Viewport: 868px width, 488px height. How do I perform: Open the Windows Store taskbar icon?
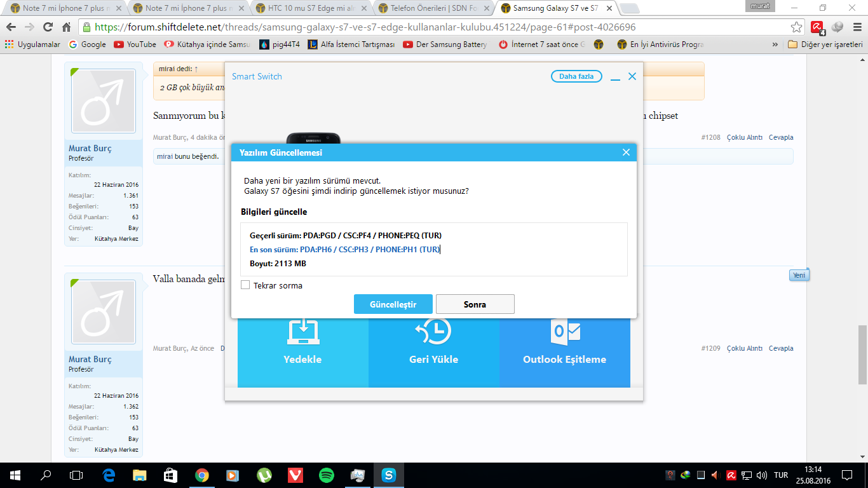click(170, 475)
